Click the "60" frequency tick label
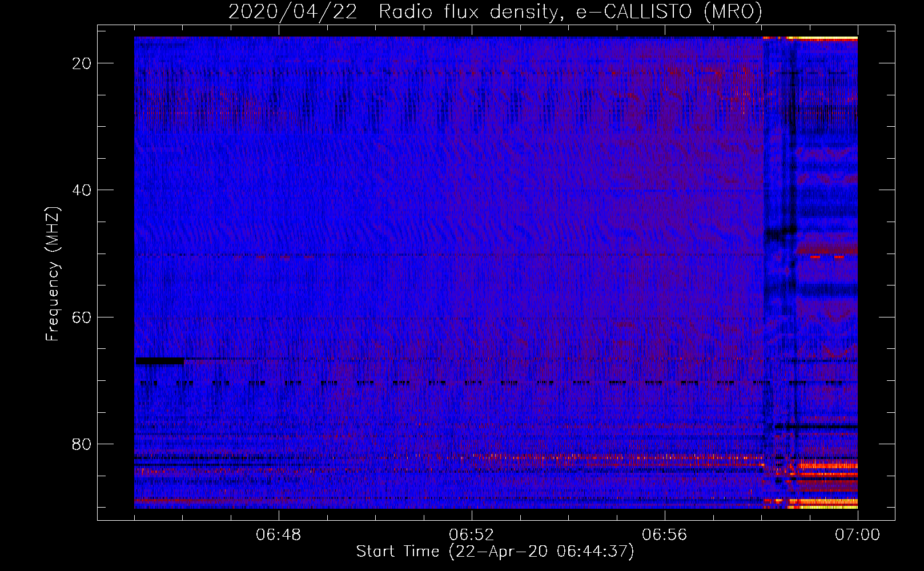Image resolution: width=924 pixels, height=571 pixels. [82, 317]
